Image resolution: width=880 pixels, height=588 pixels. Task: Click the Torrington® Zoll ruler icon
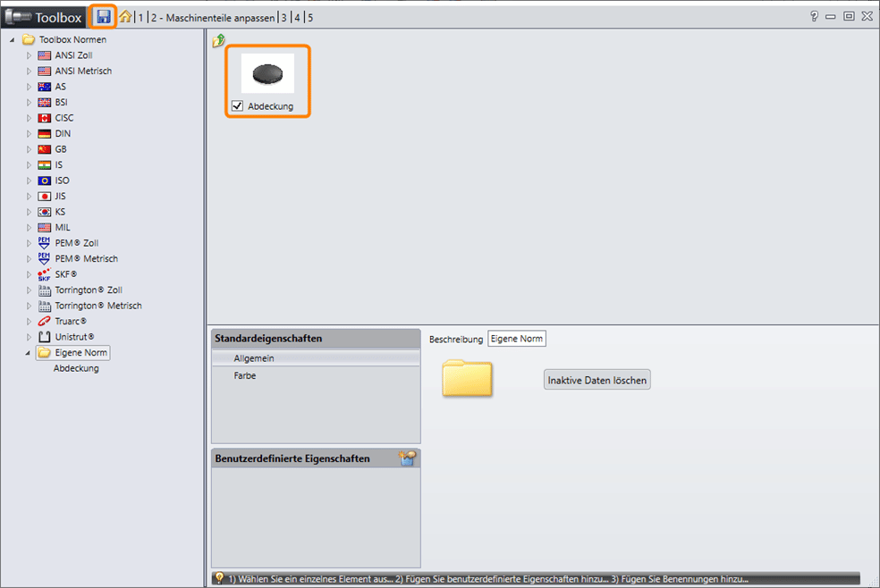(44, 290)
